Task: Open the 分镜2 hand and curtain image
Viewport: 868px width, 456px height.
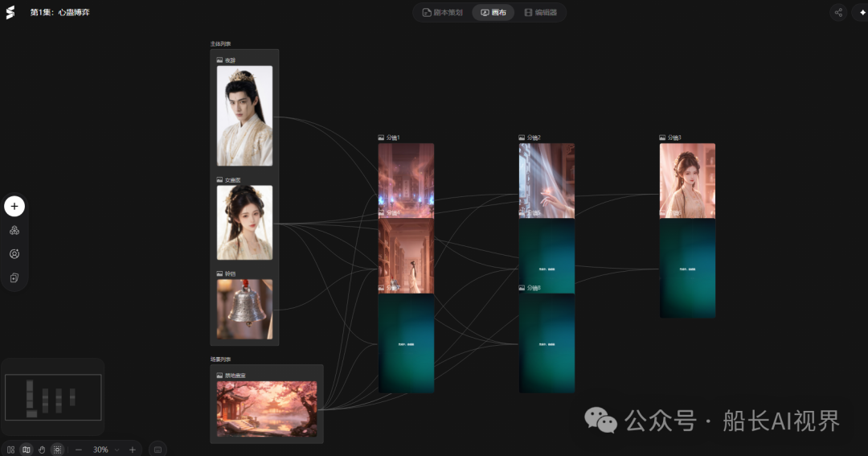Action: tap(547, 181)
